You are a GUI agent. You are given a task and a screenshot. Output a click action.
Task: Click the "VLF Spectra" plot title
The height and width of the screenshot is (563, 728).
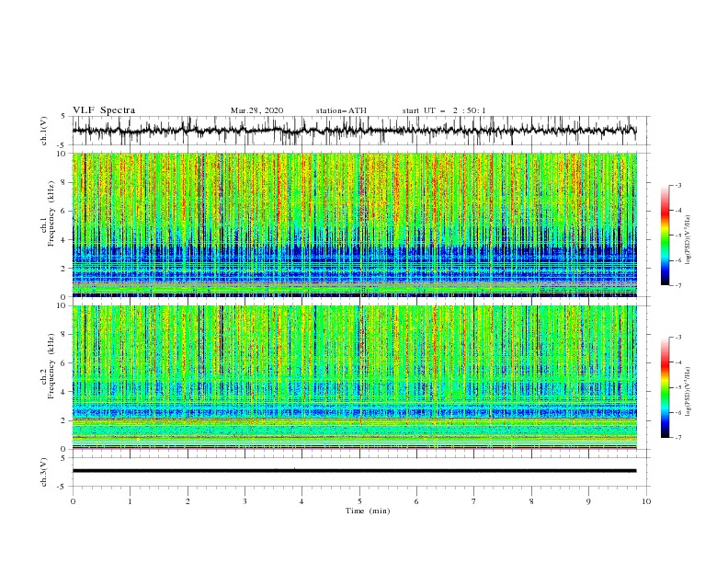point(104,110)
